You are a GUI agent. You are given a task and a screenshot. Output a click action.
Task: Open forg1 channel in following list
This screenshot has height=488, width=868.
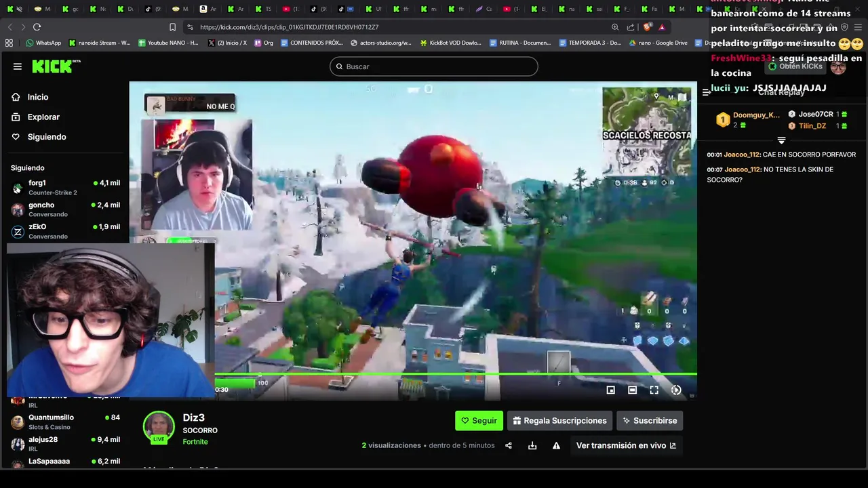pyautogui.click(x=65, y=187)
